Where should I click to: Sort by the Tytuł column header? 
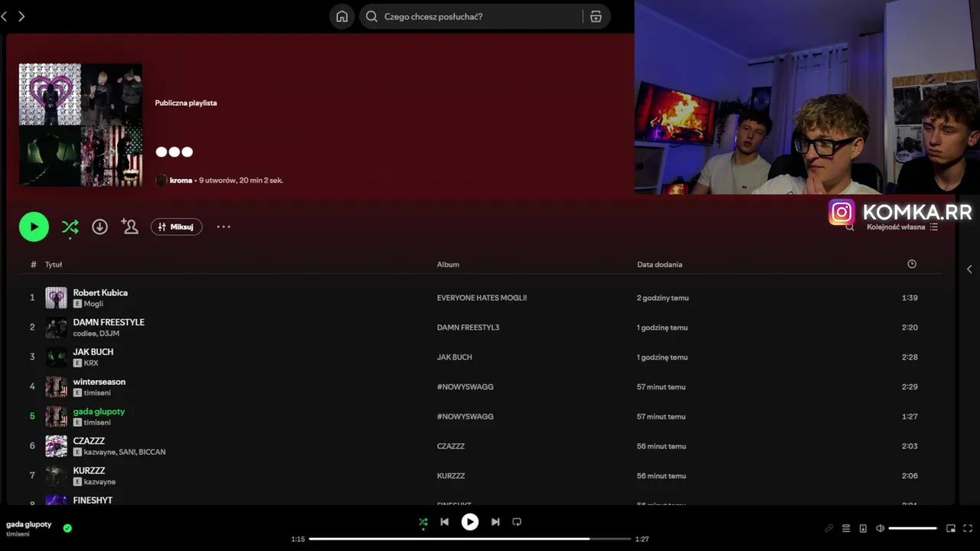[x=54, y=265]
